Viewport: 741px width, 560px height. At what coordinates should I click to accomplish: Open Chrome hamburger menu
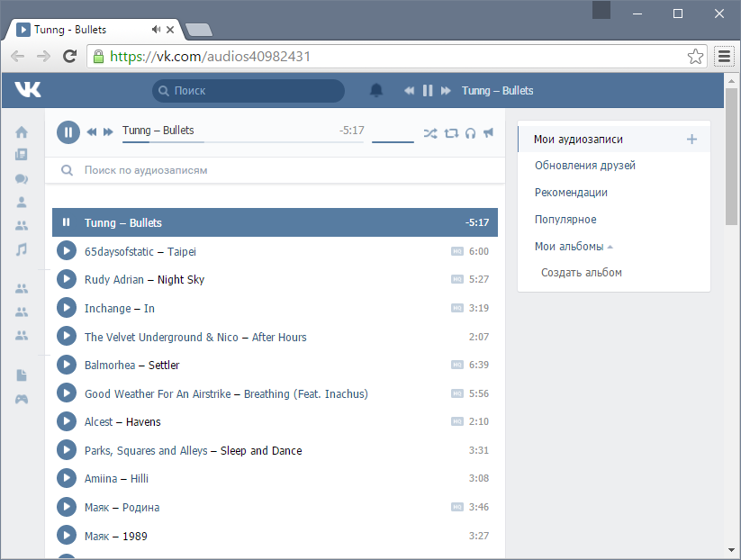[724, 56]
